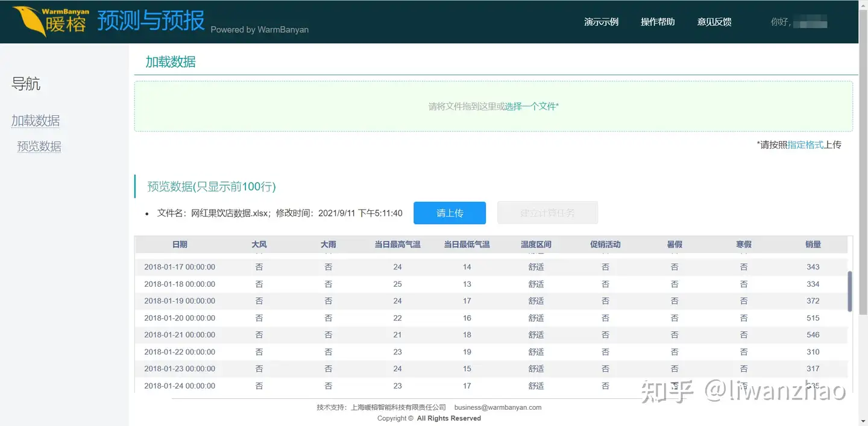This screenshot has width=868, height=426.
Task: Click the 日期 column header
Action: [x=180, y=245]
